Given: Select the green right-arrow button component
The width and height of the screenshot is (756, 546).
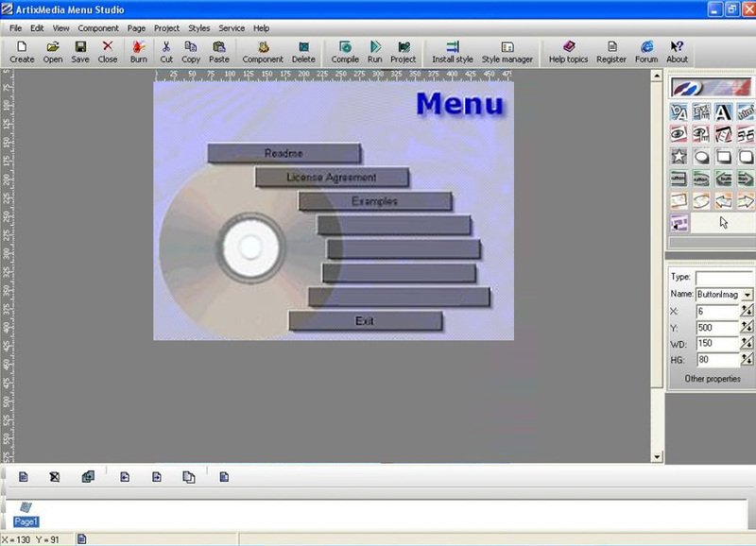Looking at the screenshot, I should tap(746, 179).
